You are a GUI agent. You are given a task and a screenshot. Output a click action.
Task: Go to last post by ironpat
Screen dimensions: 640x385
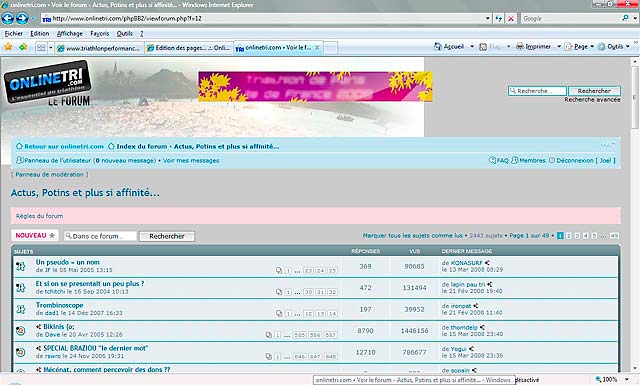point(476,306)
